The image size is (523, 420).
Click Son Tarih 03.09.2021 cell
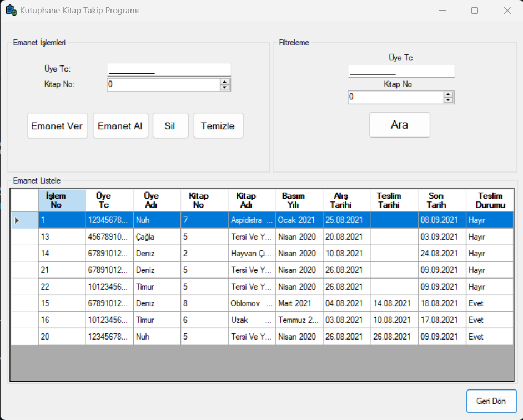[442, 237]
